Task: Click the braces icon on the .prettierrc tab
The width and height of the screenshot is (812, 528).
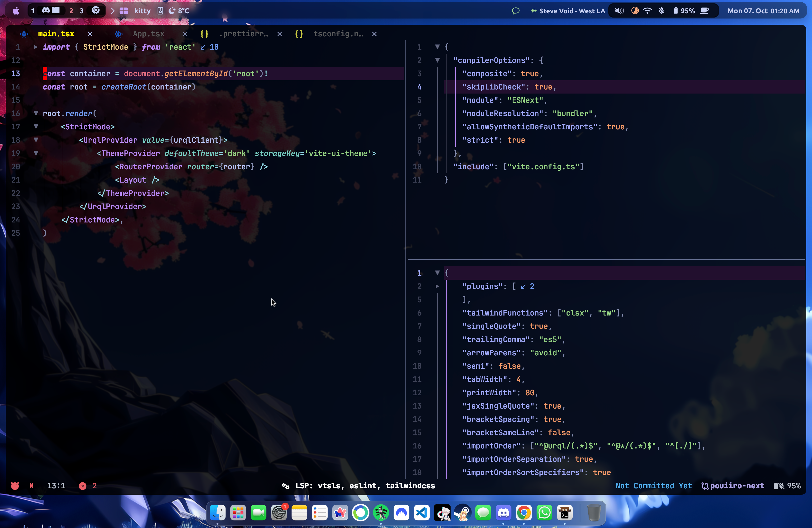Action: coord(204,34)
